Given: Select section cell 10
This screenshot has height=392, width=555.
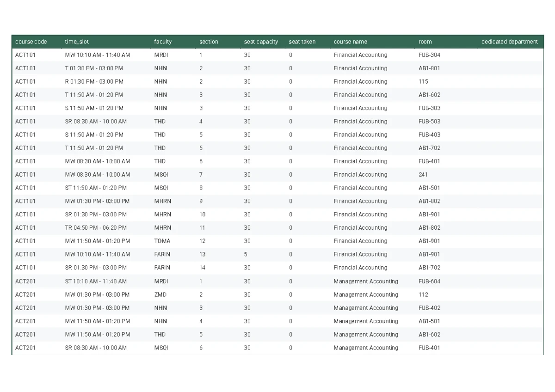Looking at the screenshot, I should point(202,215).
